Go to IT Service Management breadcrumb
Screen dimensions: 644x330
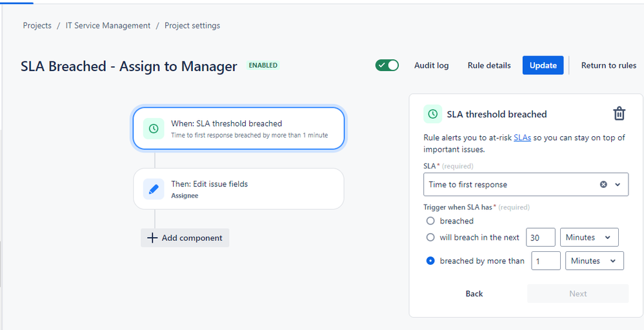click(x=108, y=26)
